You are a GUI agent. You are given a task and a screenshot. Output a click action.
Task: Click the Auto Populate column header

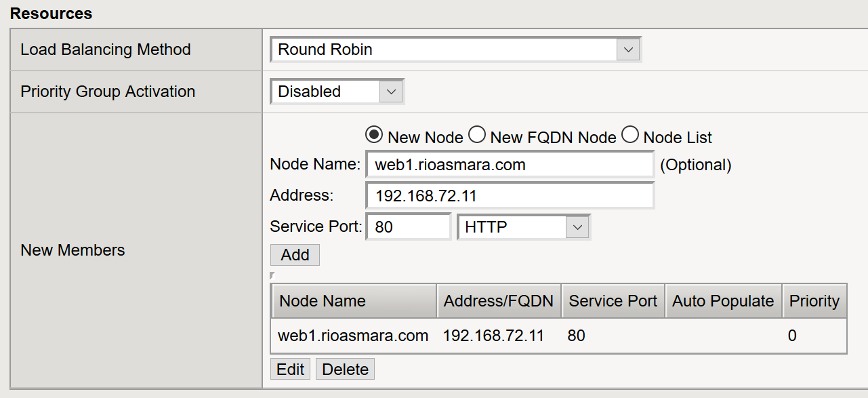(x=723, y=301)
